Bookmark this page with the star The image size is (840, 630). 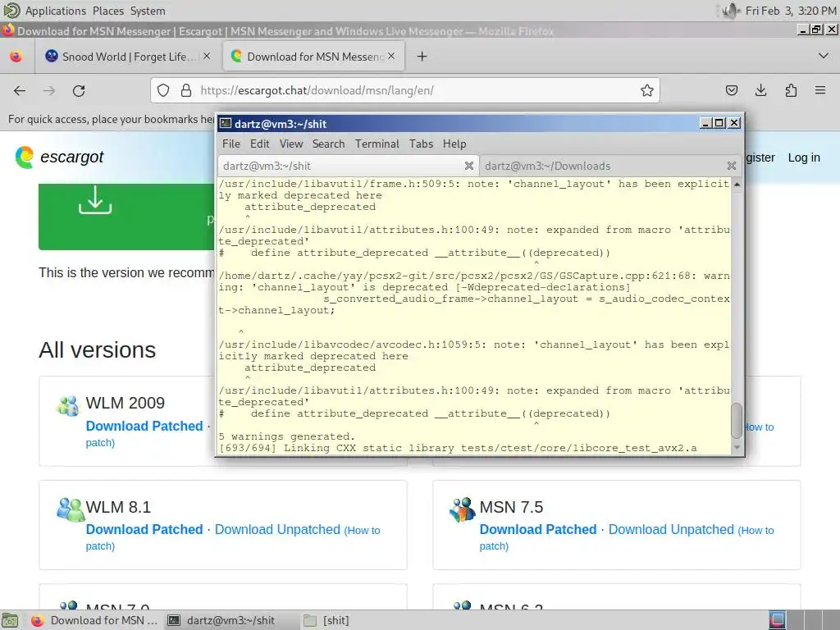point(647,90)
